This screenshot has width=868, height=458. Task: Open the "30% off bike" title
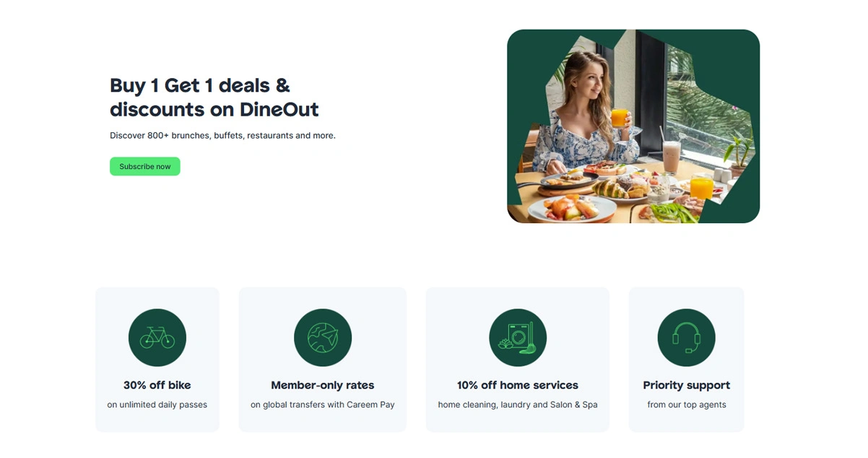[157, 385]
